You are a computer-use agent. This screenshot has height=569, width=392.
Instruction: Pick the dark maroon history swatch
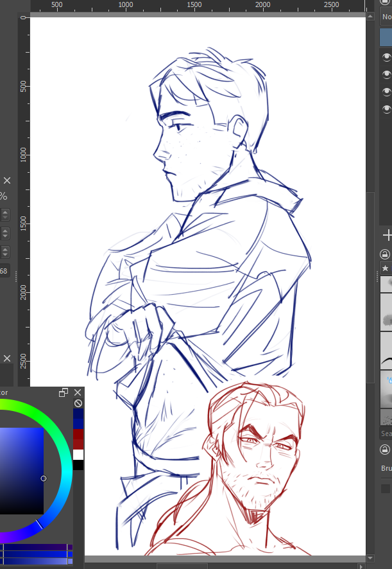click(x=78, y=433)
